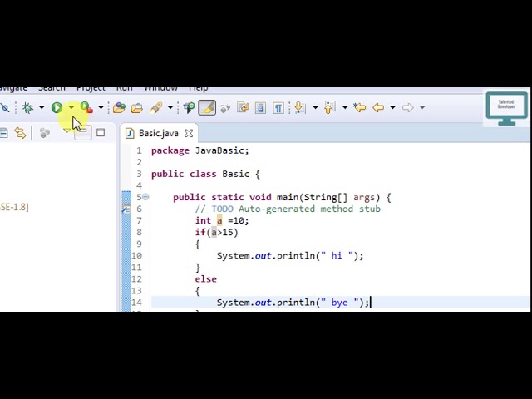The image size is (532, 399).
Task: Click the Run Last Tool icon with red toolbox
Action: click(86, 107)
